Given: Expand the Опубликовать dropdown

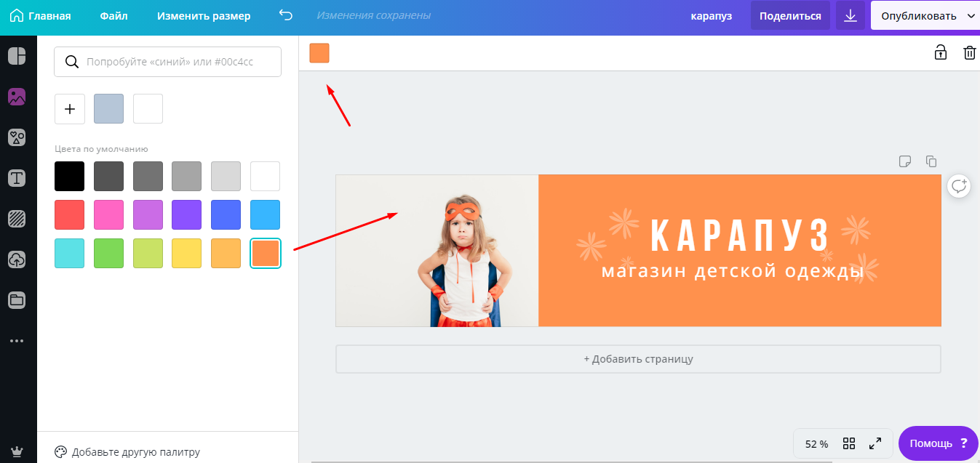Looking at the screenshot, I should (925, 15).
